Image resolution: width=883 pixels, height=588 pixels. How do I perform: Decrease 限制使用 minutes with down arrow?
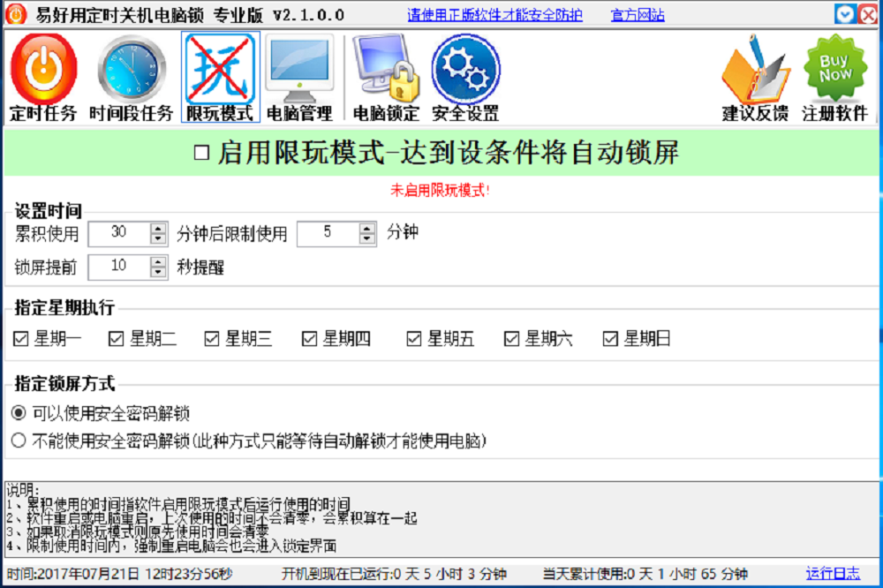[367, 238]
